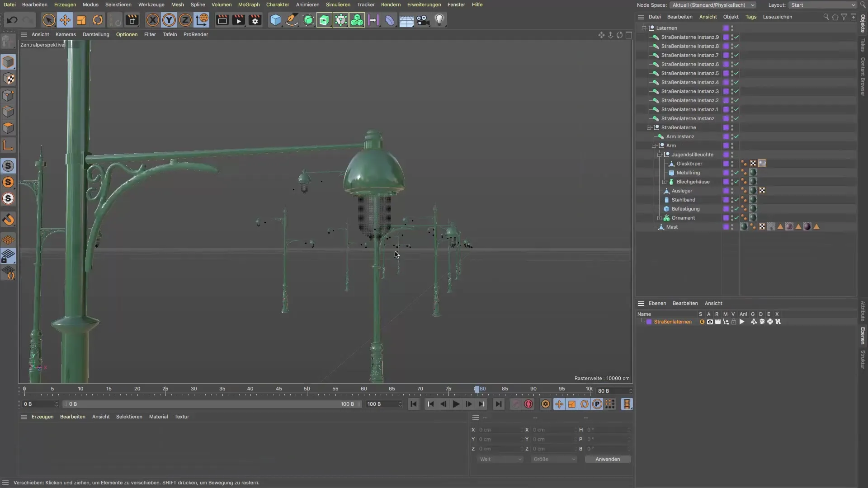Click Mast first material tag
868x488 pixels.
click(744, 227)
